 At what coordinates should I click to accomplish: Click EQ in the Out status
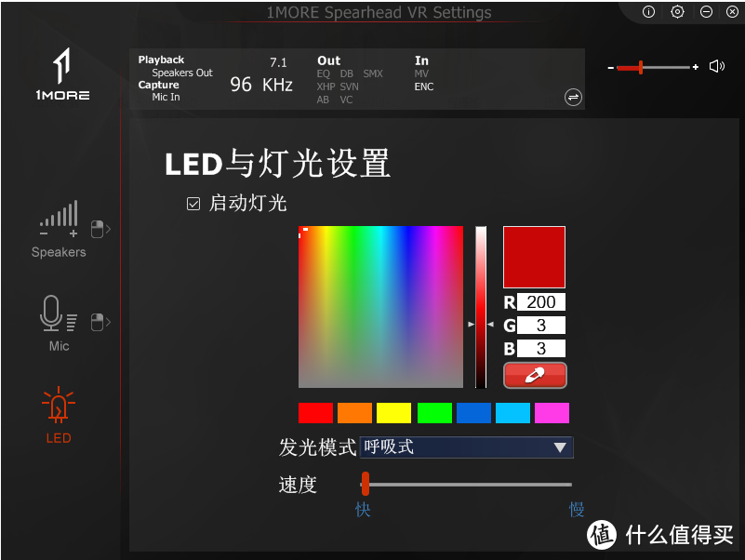tap(323, 73)
